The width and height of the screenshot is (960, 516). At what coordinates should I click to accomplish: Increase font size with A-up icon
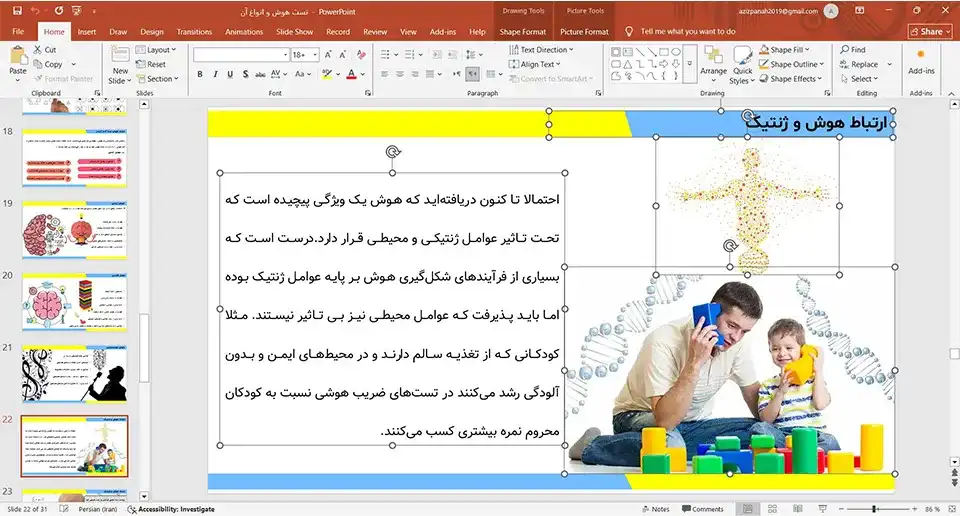pyautogui.click(x=329, y=54)
